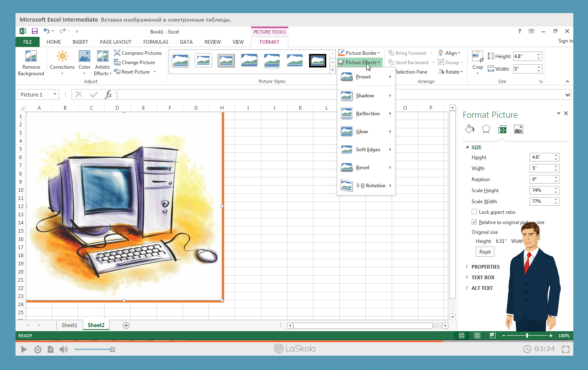Open the Picture icon tab in Format Picture

click(x=519, y=130)
